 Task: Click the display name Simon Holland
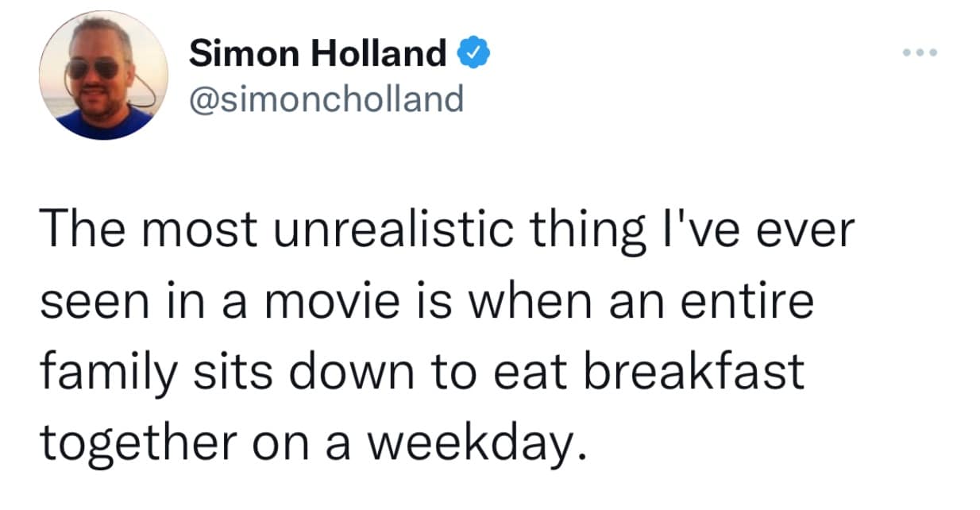318,54
